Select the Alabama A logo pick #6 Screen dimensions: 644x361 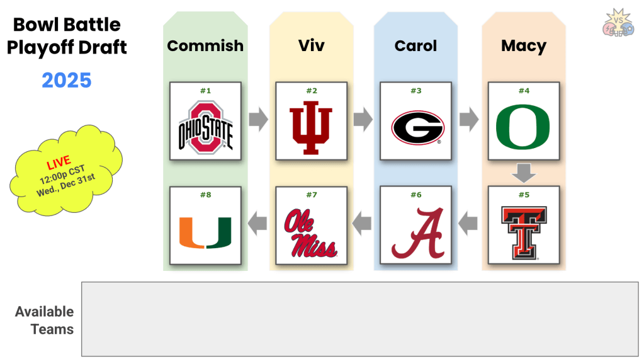pyautogui.click(x=416, y=231)
